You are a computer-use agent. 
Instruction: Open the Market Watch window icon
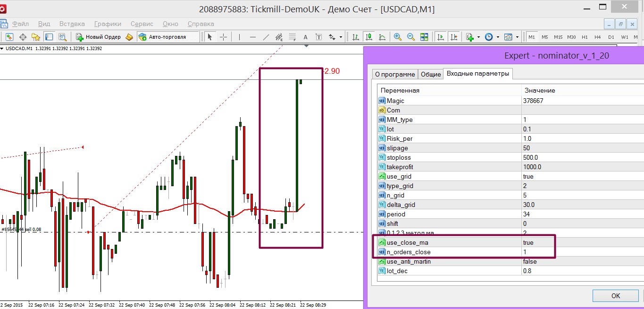click(9, 37)
